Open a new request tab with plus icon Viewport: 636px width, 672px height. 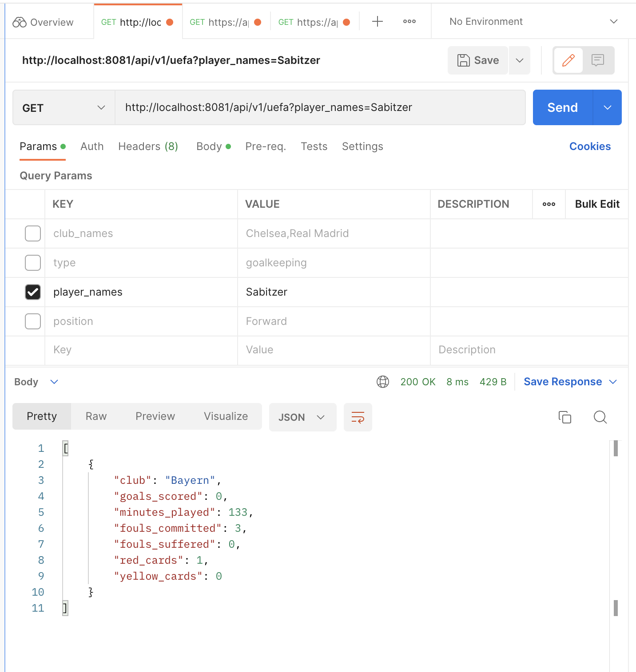point(377,21)
